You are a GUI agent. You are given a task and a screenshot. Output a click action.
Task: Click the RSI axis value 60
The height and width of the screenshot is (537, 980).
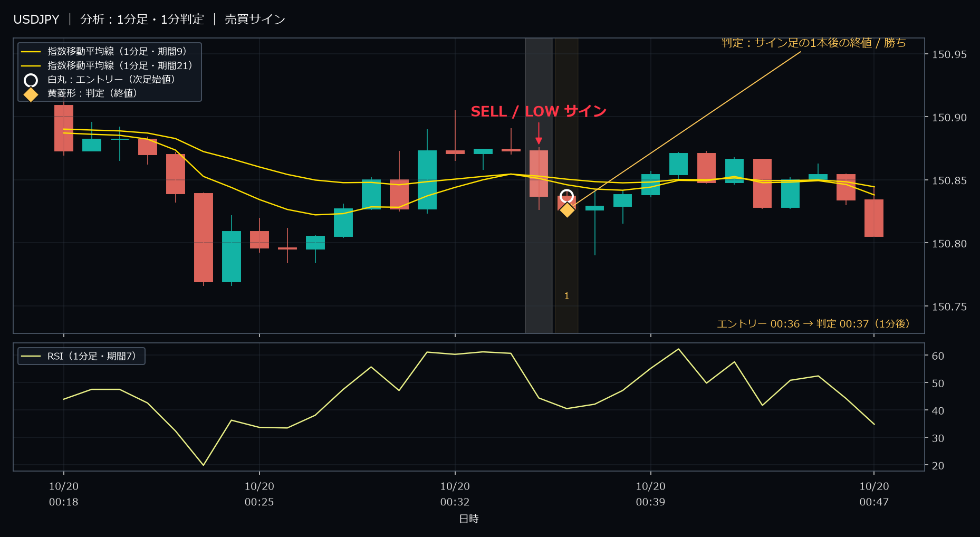938,356
